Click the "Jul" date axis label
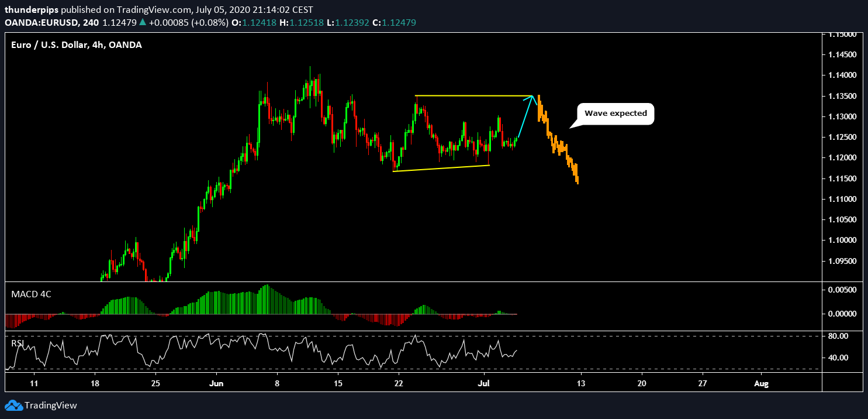The image size is (868, 419). pyautogui.click(x=485, y=384)
